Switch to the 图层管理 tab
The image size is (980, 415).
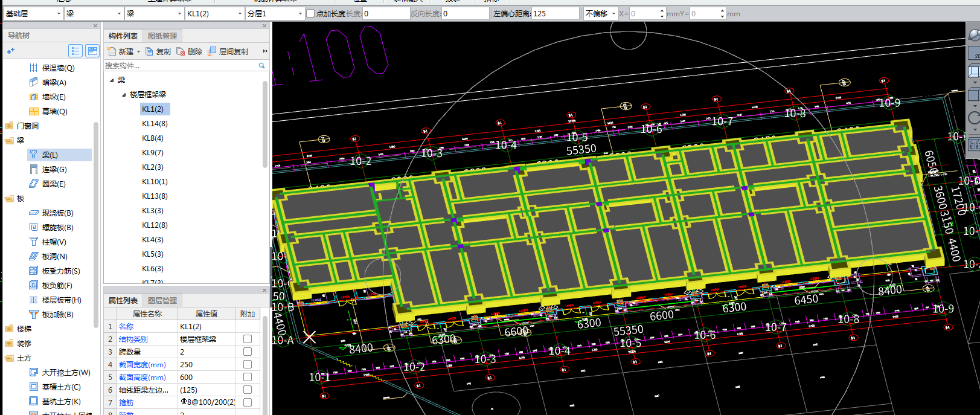162,300
